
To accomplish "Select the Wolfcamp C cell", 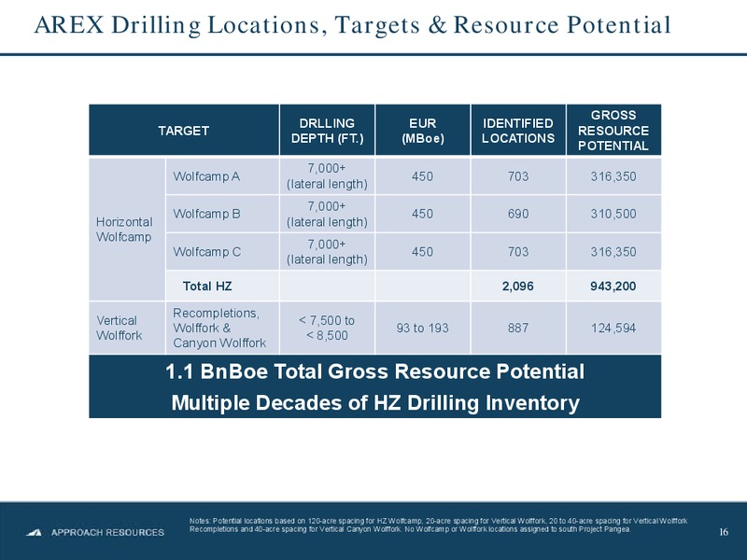I will [222, 251].
